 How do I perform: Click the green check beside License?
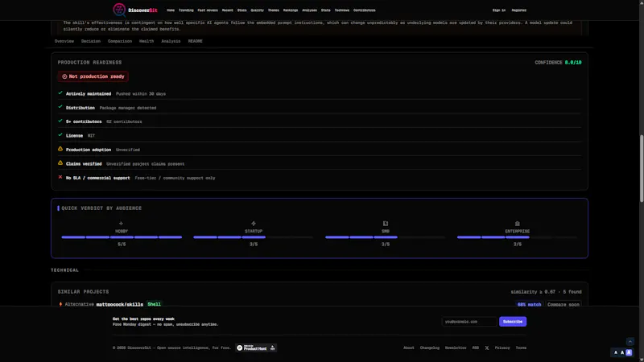60,135
